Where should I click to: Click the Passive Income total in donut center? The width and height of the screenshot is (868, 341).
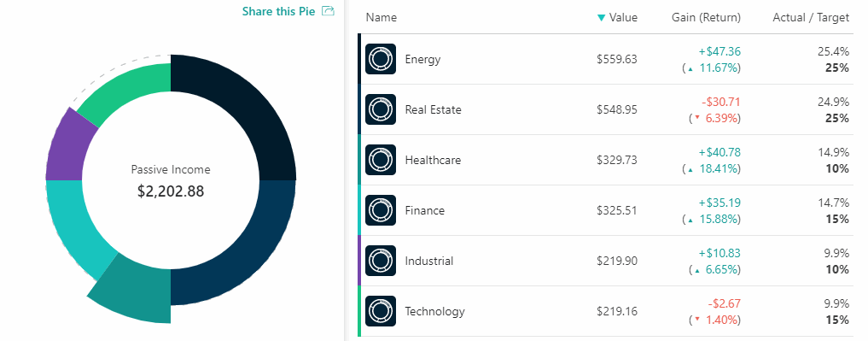click(x=171, y=191)
